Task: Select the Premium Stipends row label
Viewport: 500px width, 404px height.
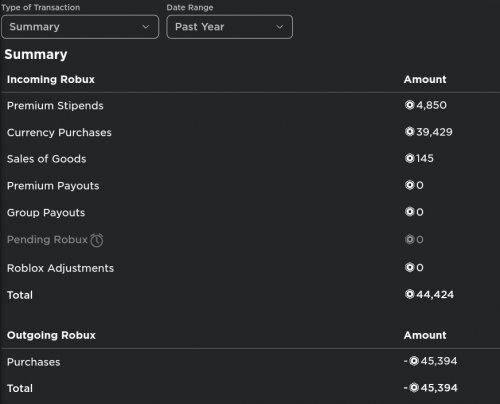Action: (x=55, y=106)
